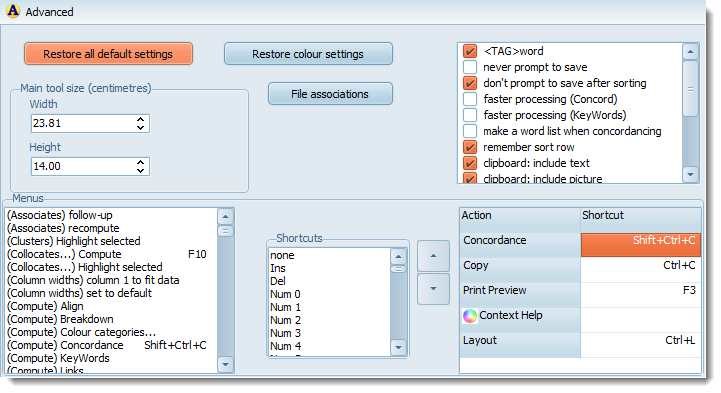Toggle the <TAG>word checkbox

470,51
